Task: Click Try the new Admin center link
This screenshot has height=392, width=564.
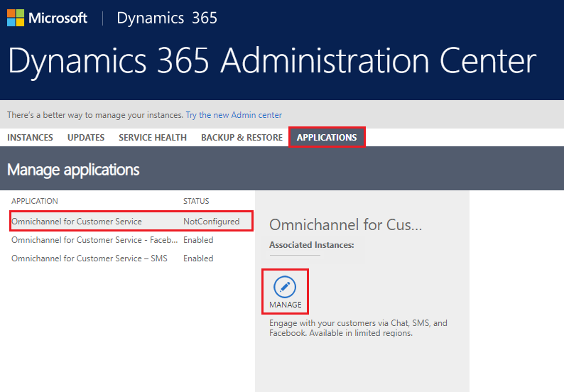Action: (x=234, y=115)
